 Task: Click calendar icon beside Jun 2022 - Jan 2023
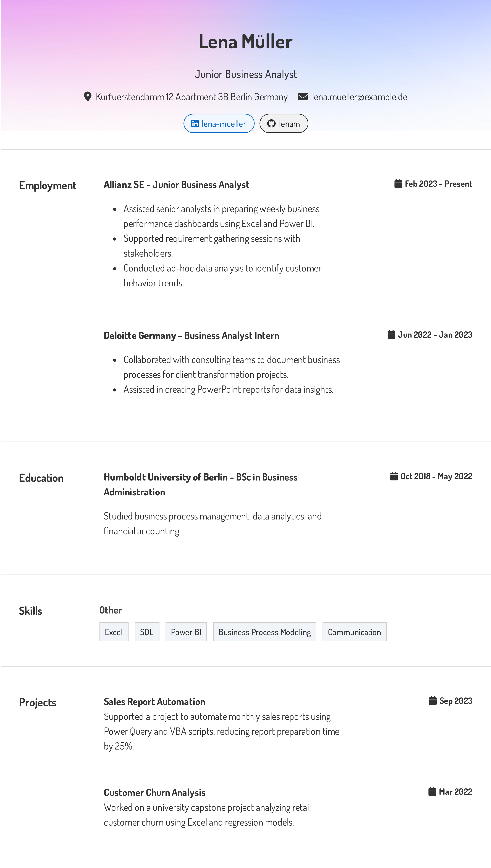[x=391, y=334]
